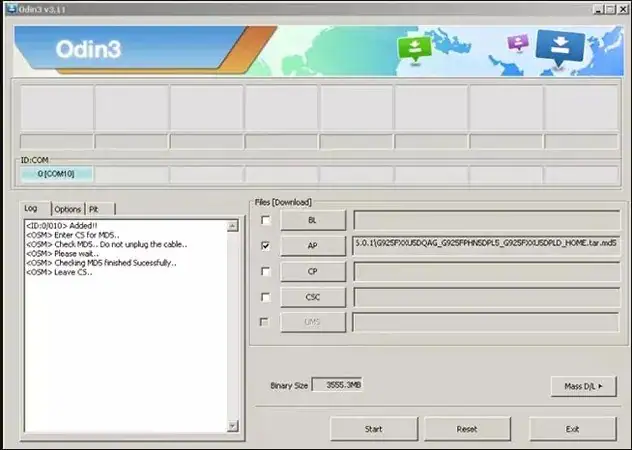Browse for a BL file
The height and width of the screenshot is (450, 632).
click(x=313, y=220)
